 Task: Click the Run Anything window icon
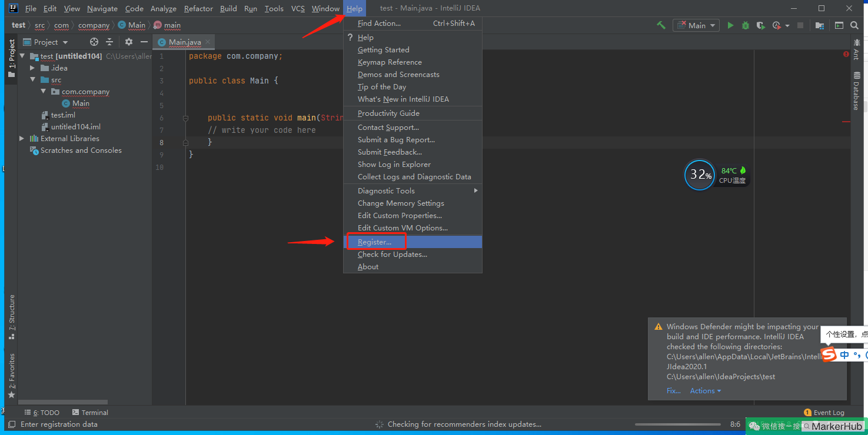pos(838,25)
